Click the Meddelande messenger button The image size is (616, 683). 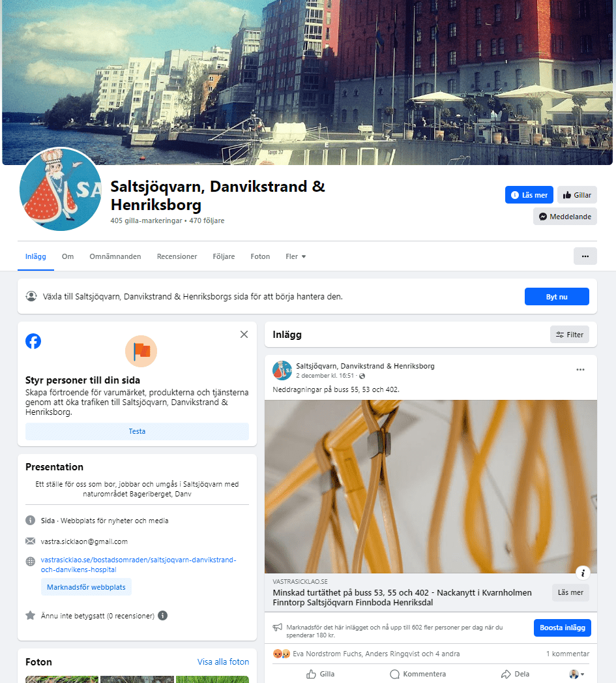pos(565,217)
